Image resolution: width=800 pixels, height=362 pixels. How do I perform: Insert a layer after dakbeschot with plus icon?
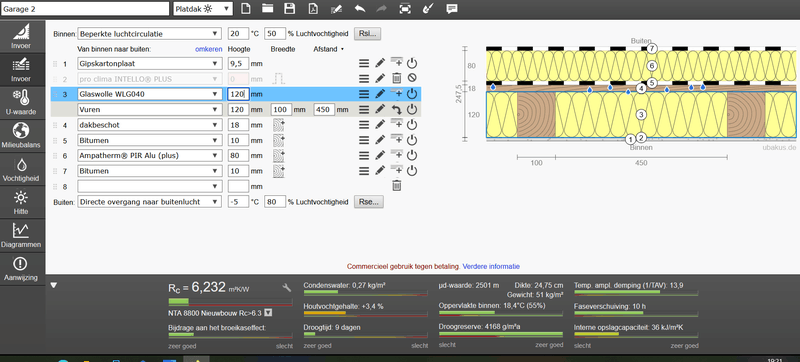point(396,124)
